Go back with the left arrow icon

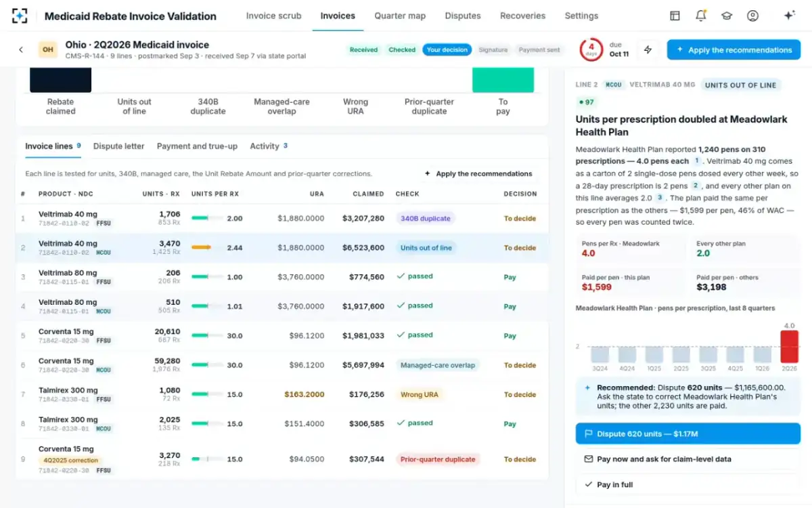[21, 49]
